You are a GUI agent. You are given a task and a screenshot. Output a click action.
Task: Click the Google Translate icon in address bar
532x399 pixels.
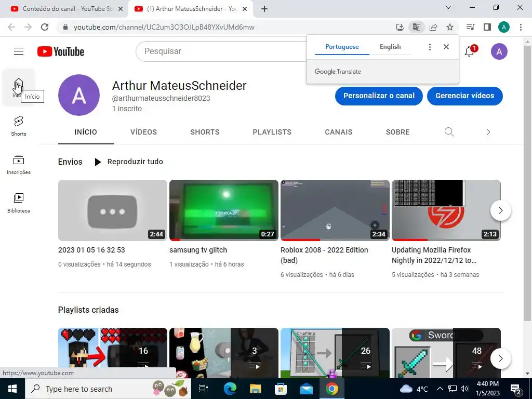(417, 27)
